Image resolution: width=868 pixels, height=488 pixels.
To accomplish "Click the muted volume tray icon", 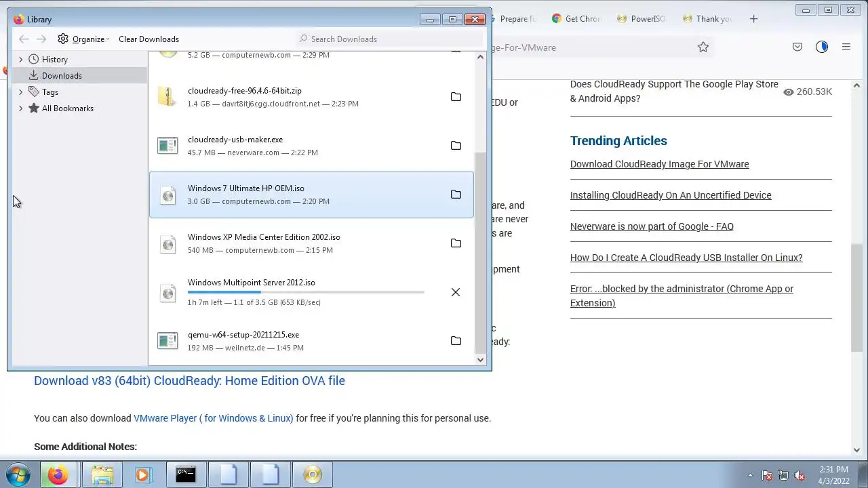I will pyautogui.click(x=800, y=476).
